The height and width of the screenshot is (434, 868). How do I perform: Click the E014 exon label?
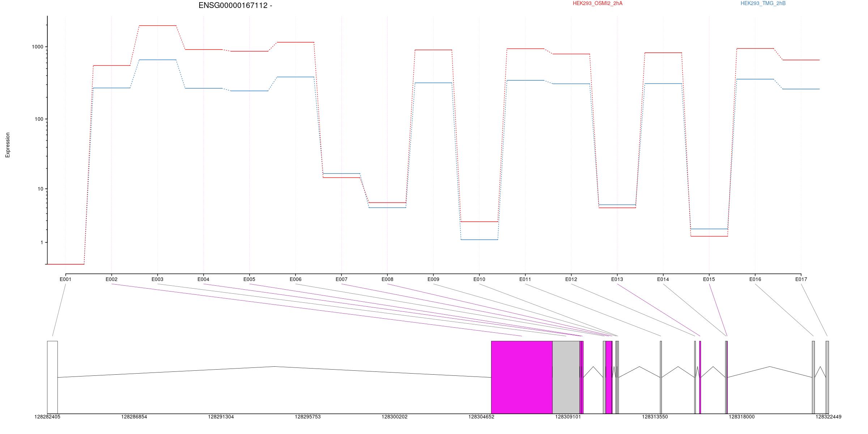point(663,279)
